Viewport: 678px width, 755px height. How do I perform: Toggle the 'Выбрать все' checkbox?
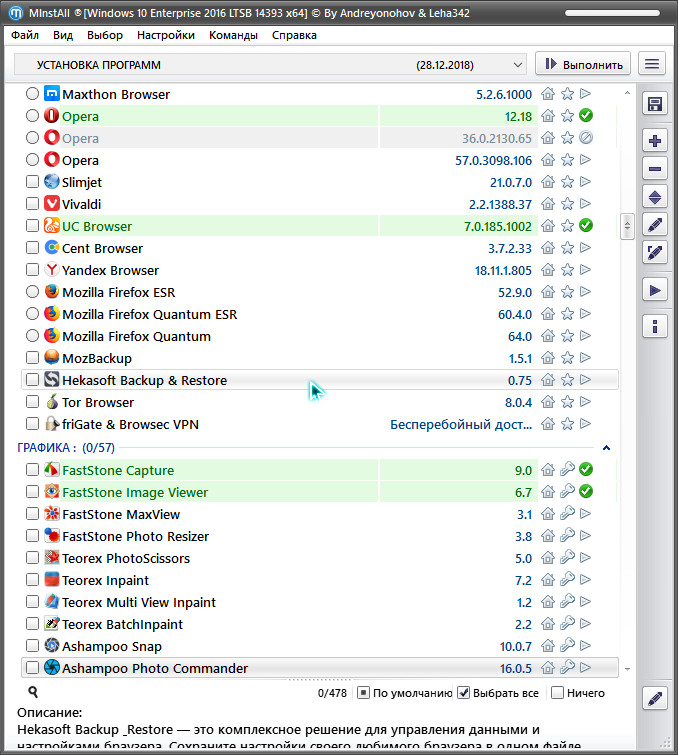tap(464, 692)
